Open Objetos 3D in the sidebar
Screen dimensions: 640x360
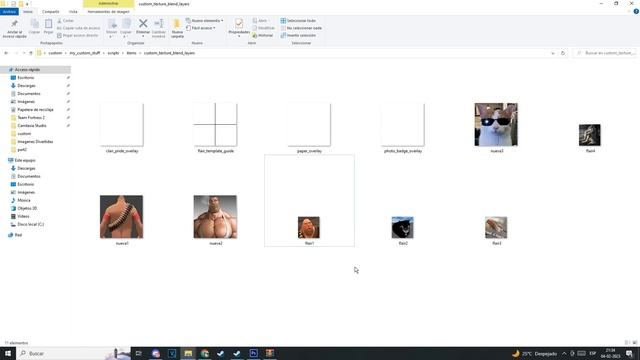click(x=27, y=208)
